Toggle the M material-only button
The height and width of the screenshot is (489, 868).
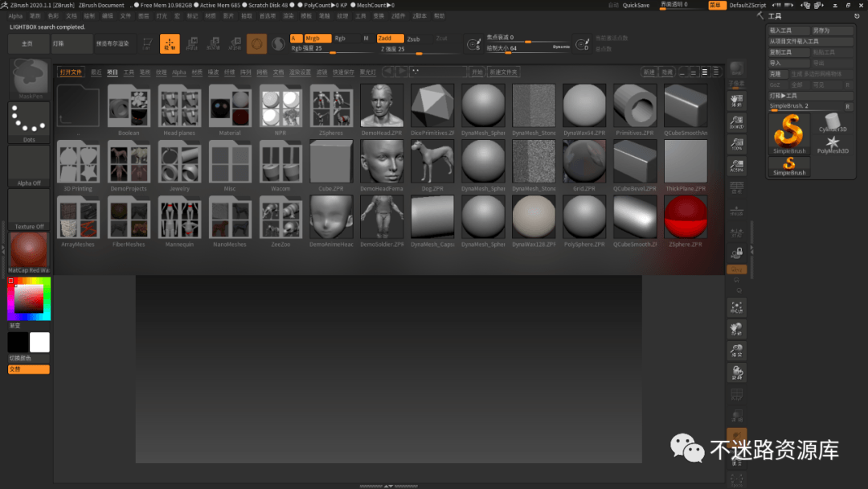click(x=366, y=39)
